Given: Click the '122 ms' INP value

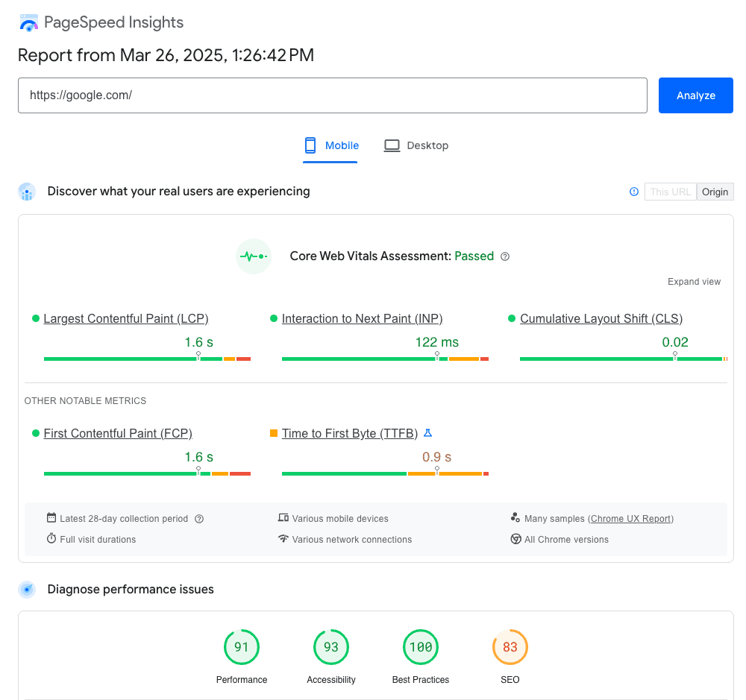Looking at the screenshot, I should tap(436, 342).
